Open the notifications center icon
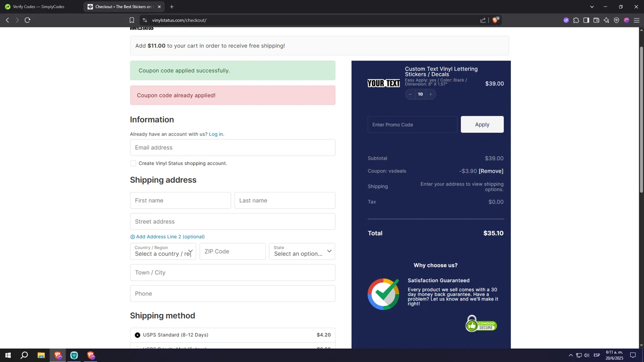Screen dimensions: 644x362 click(633, 355)
